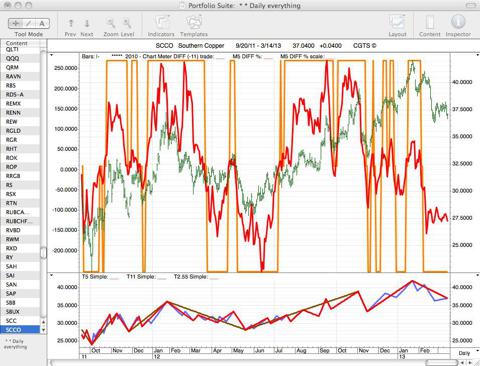Go to previous symbol with Prev
Screen dimensions: 480x366
(71, 27)
